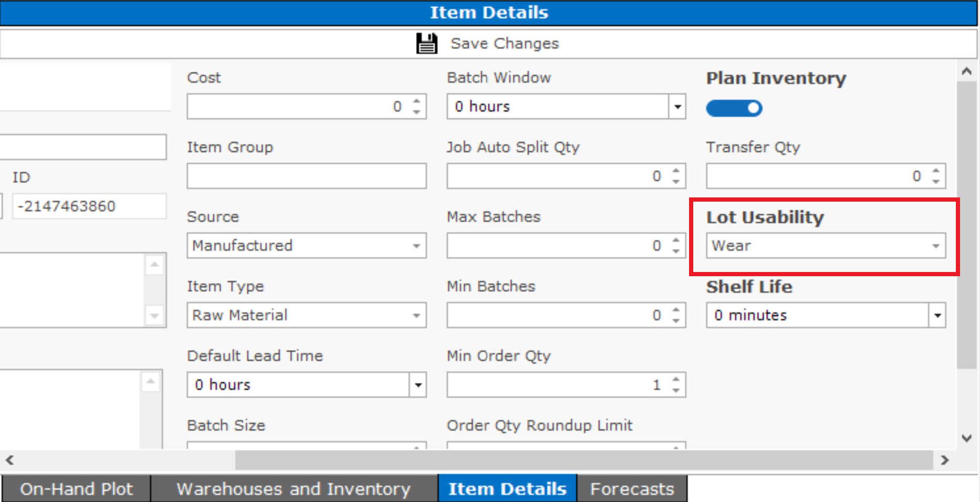
Task: Click the text field above the ID label
Action: coord(83,147)
